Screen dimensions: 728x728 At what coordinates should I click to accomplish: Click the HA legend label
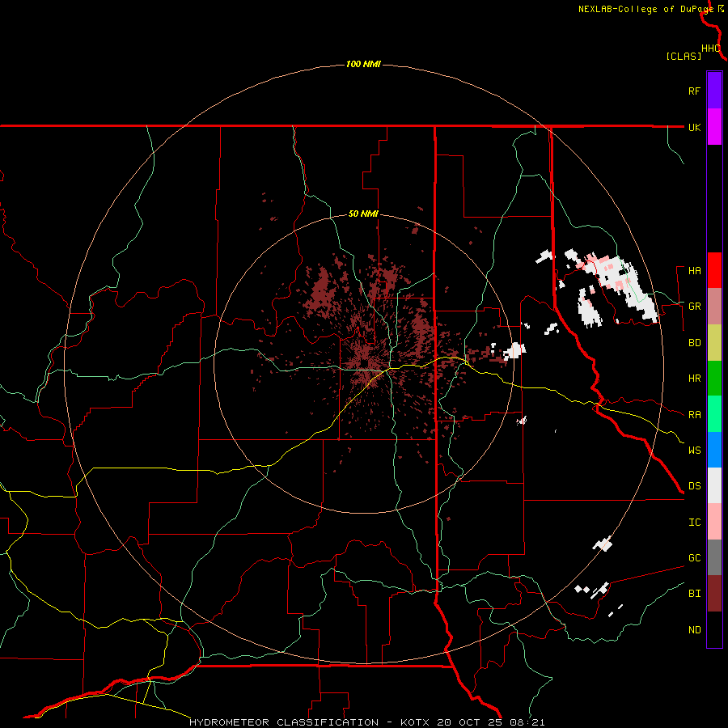[x=695, y=271]
